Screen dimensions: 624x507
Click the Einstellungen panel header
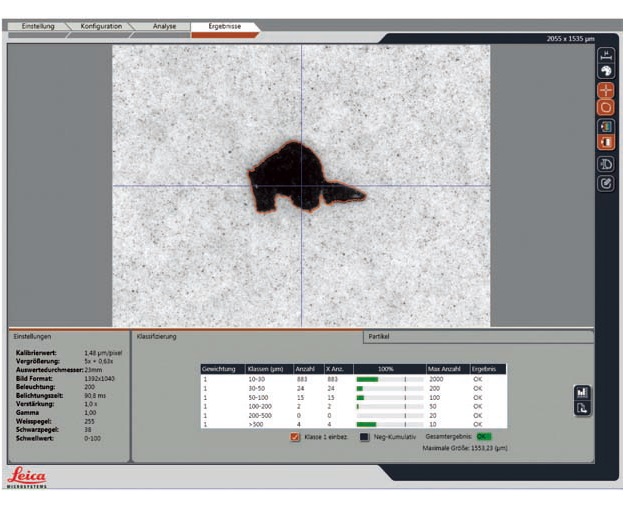tap(33, 337)
